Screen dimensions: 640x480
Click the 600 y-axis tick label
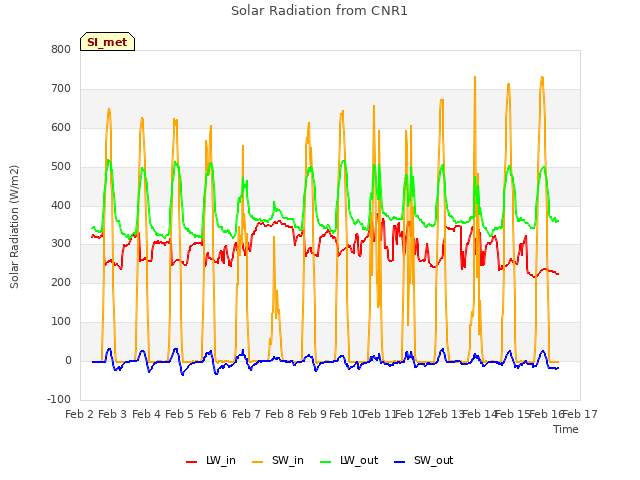point(61,127)
